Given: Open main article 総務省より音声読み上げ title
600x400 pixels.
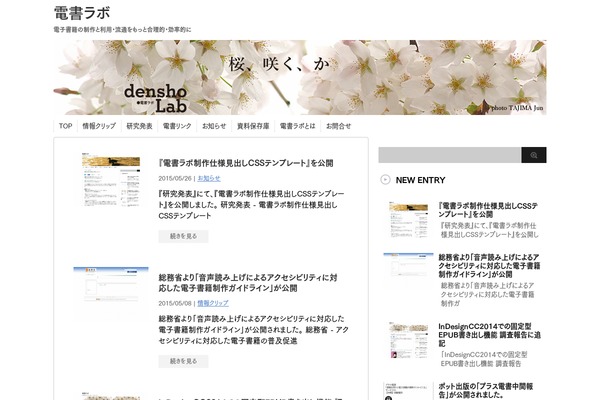Looking at the screenshot, I should (x=248, y=283).
